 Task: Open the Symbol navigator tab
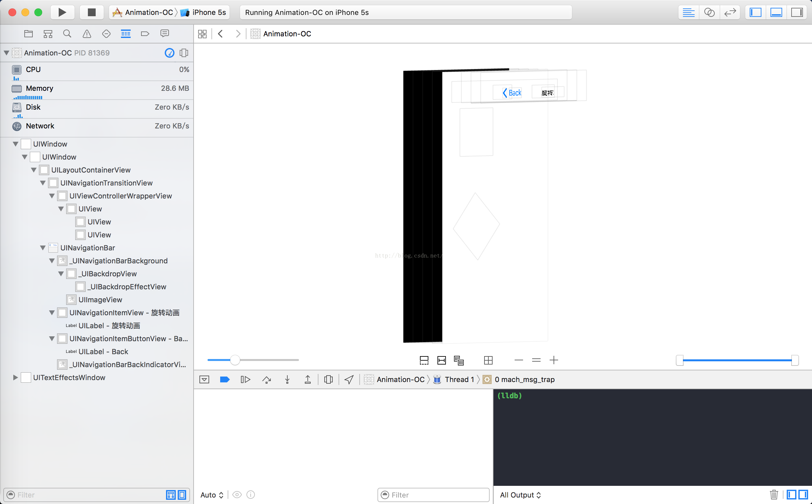tap(48, 34)
